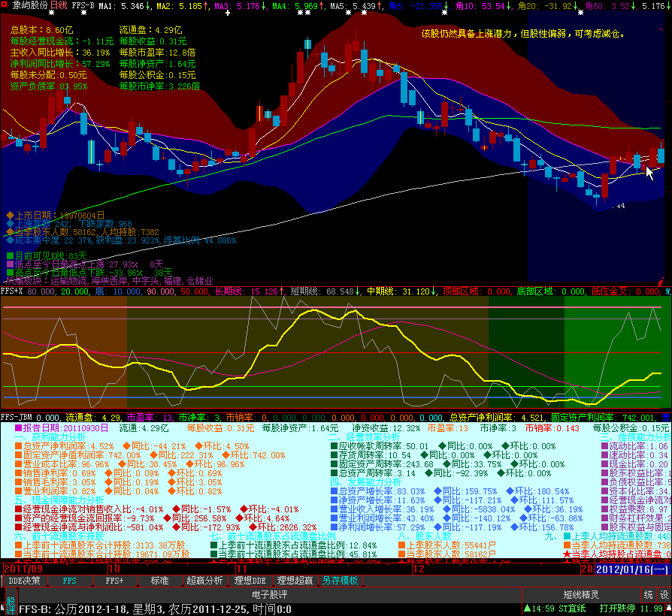Select the vertical 股评 side tab
Screen dimensions: 672x616
click(x=11, y=602)
